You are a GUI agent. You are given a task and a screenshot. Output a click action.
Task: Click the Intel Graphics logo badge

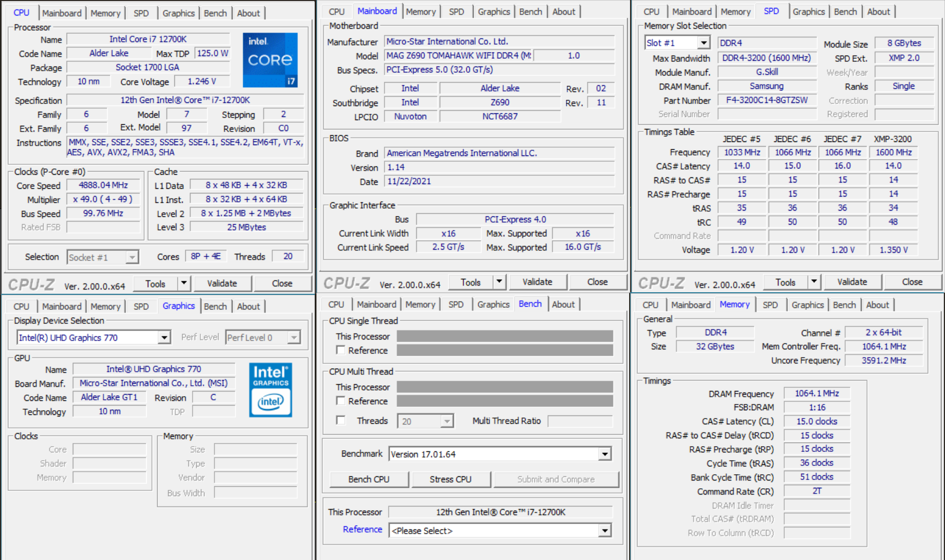270,389
